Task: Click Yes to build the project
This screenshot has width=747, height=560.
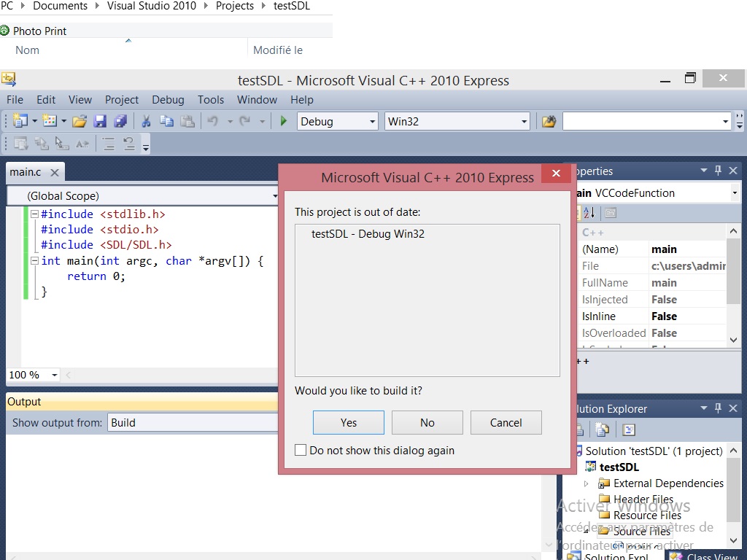Action: (348, 422)
